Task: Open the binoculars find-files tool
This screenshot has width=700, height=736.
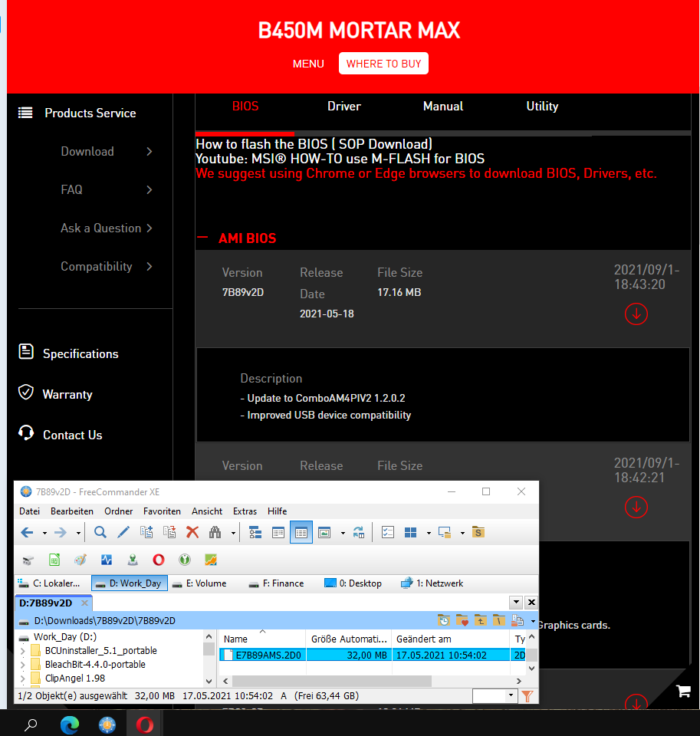Action: click(215, 533)
